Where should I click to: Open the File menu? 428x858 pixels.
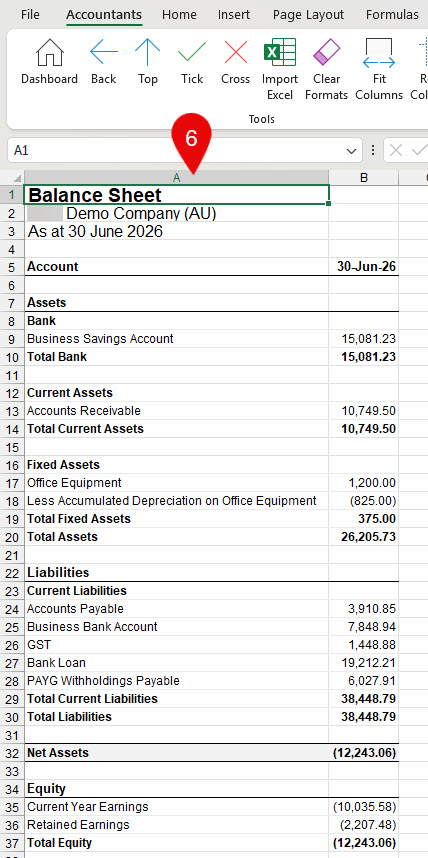(x=30, y=14)
